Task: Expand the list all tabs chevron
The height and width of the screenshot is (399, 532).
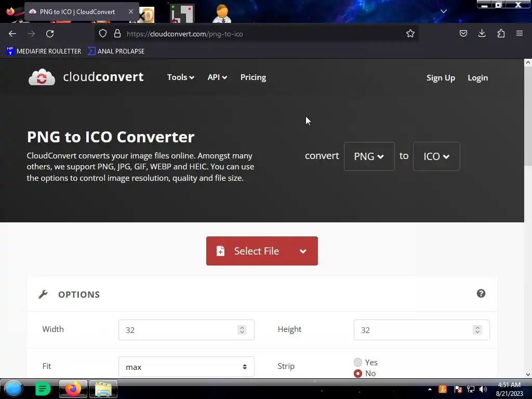Action: pyautogui.click(x=443, y=11)
